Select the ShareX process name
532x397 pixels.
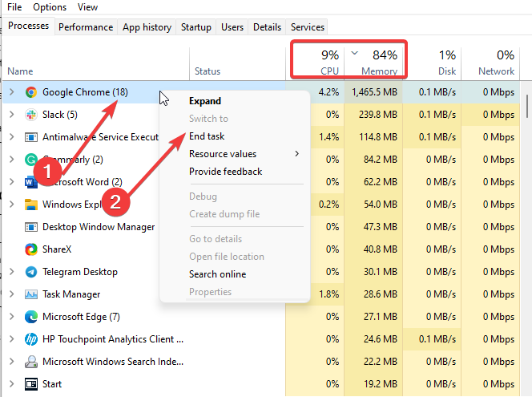[57, 249]
